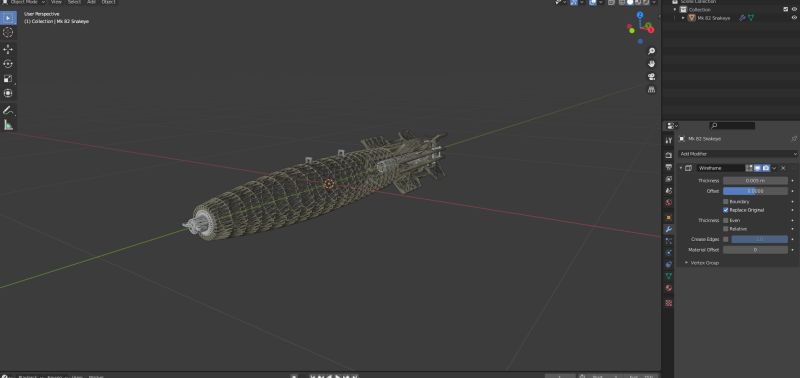800x378 pixels.
Task: Open Wireframe modifier extra options chevron
Action: point(774,168)
